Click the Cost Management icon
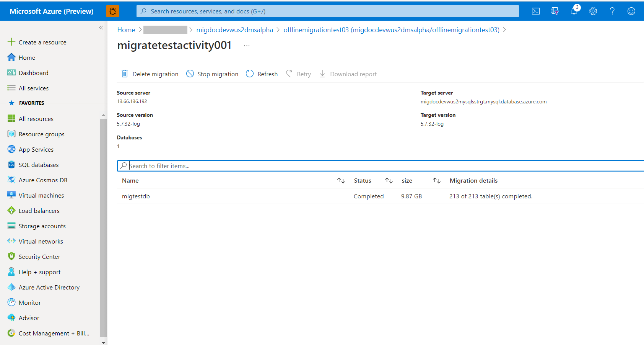This screenshot has width=644, height=345. [x=11, y=333]
